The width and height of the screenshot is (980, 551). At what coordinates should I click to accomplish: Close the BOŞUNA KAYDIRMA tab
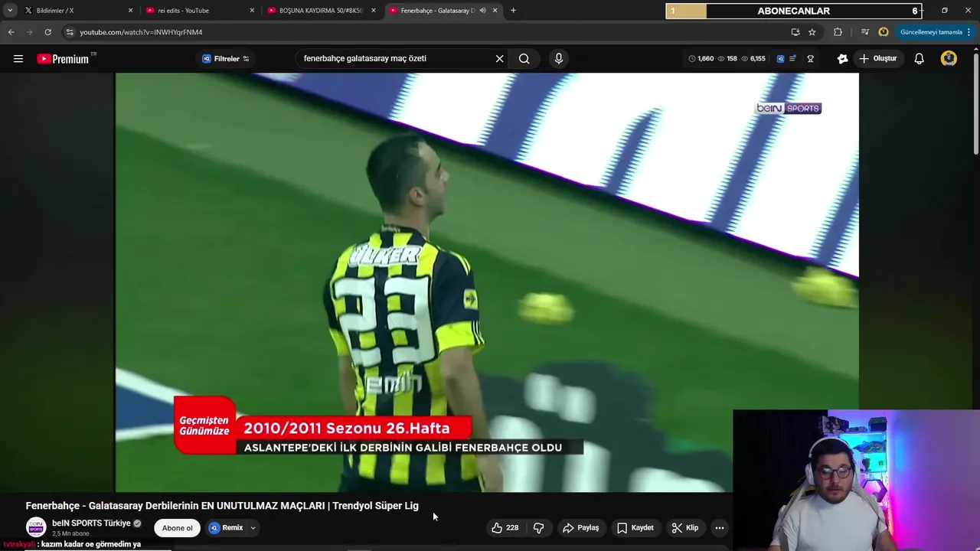[374, 11]
